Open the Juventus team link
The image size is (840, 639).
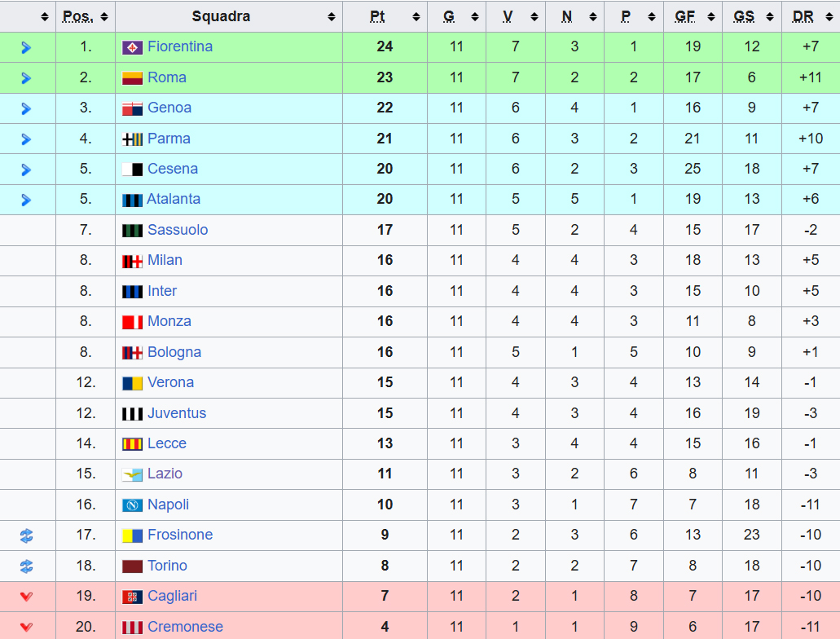(177, 413)
